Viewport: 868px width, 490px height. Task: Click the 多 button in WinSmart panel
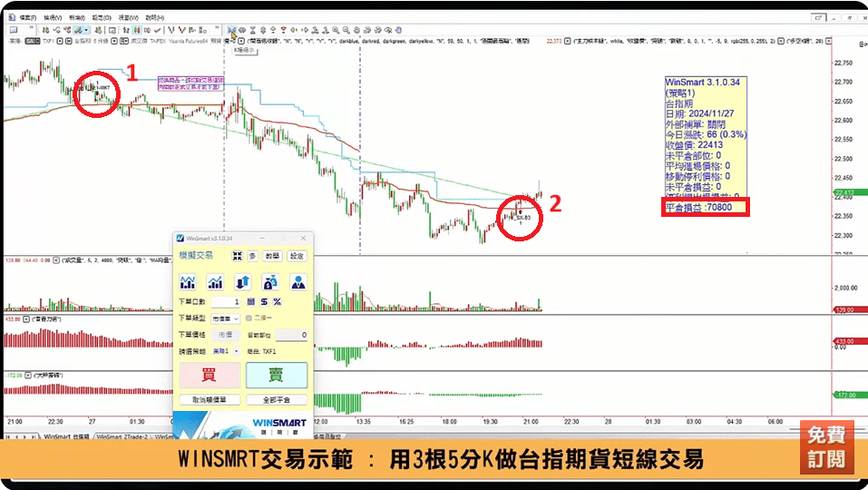coord(252,256)
